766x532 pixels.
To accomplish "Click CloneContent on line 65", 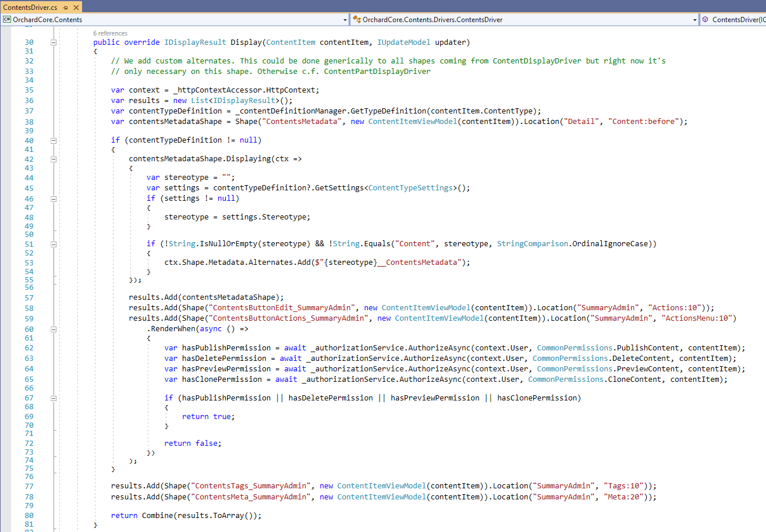I will click(x=634, y=380).
